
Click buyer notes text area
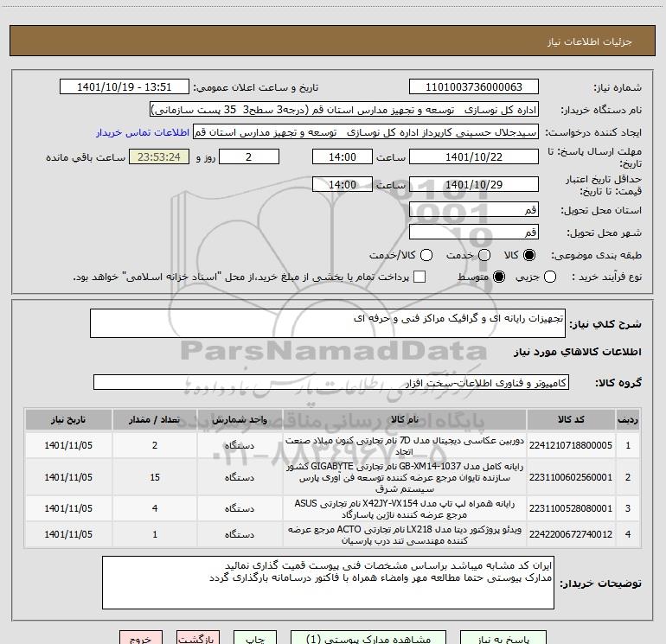point(328,583)
